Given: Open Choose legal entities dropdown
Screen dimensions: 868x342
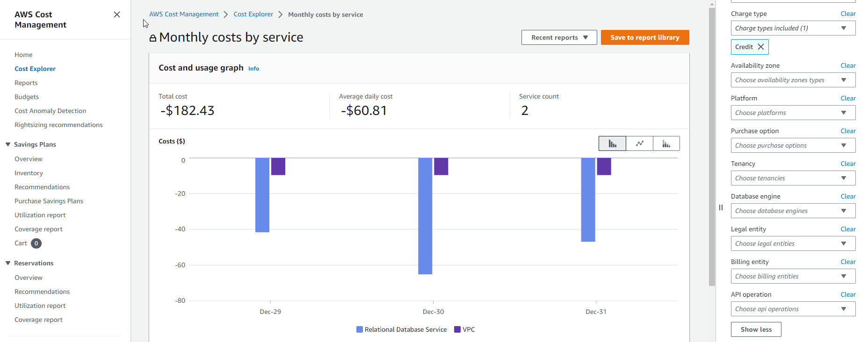Looking at the screenshot, I should tap(793, 243).
